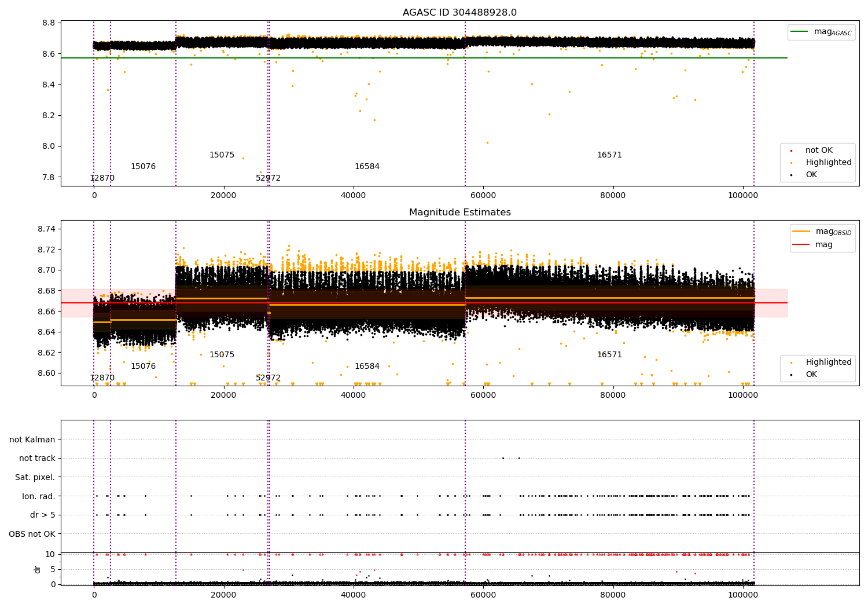Image resolution: width=868 pixels, height=608 pixels.
Task: Click the 'not track' axis label
Action: click(37, 458)
